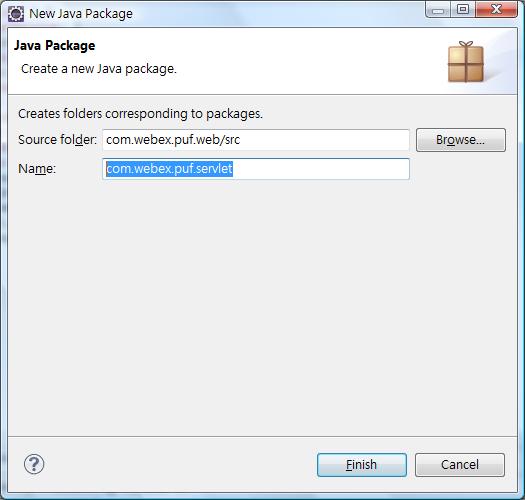The image size is (525, 500).
Task: Click Browse to choose source folder
Action: (461, 140)
